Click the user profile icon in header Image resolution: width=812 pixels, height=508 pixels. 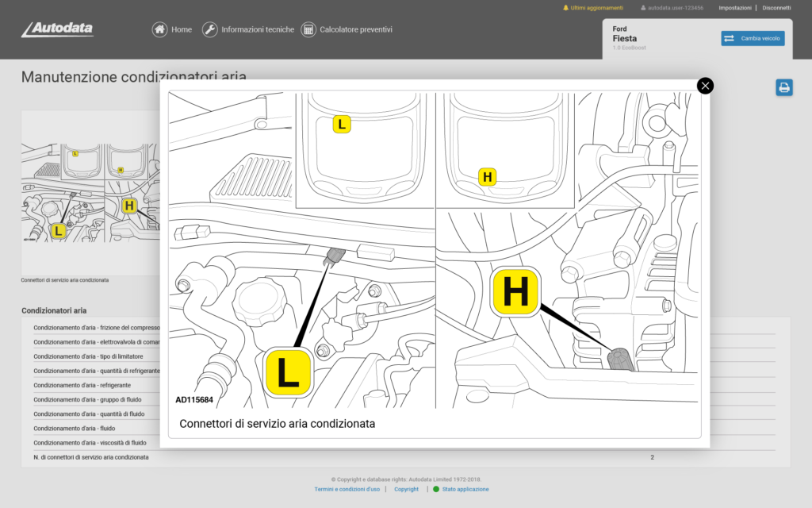[643, 8]
